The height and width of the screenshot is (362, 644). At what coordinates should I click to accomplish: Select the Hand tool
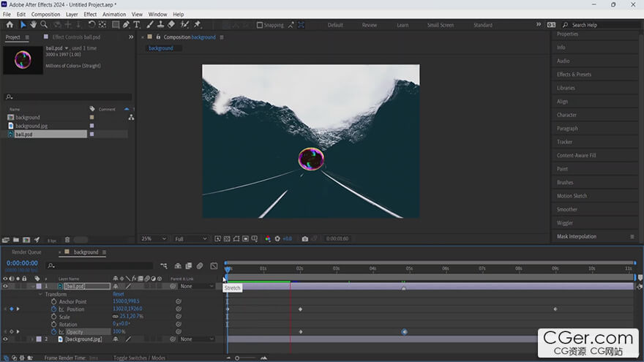tap(34, 25)
